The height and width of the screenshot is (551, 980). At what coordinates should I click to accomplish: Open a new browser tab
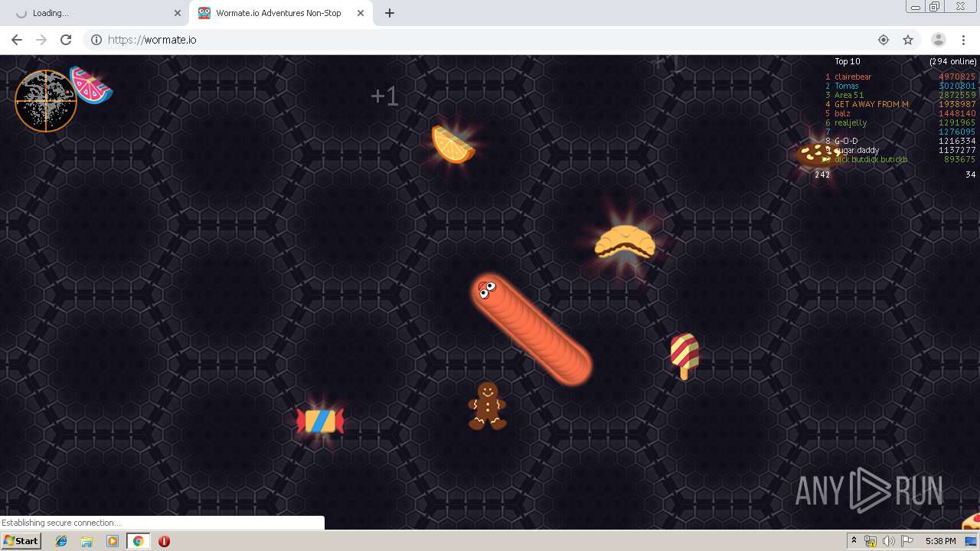[x=389, y=13]
